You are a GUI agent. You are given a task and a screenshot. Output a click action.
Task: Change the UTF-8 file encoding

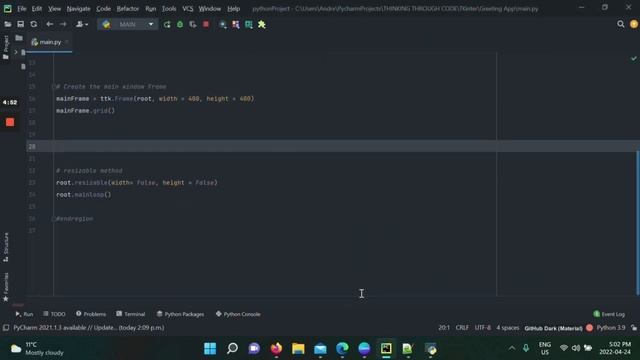point(482,328)
